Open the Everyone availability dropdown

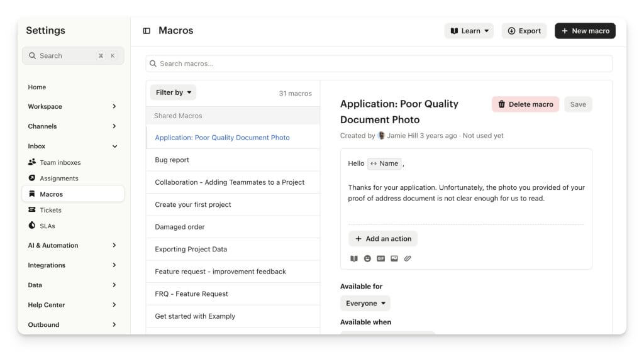365,303
